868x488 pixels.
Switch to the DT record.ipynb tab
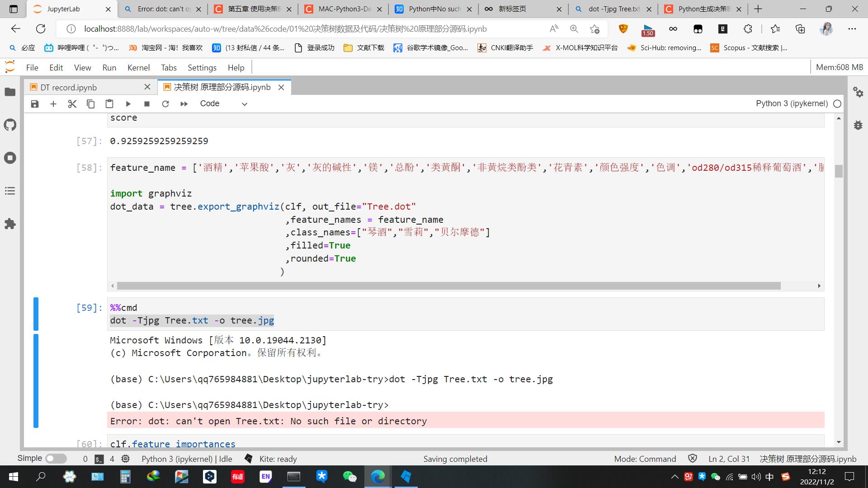coord(69,87)
